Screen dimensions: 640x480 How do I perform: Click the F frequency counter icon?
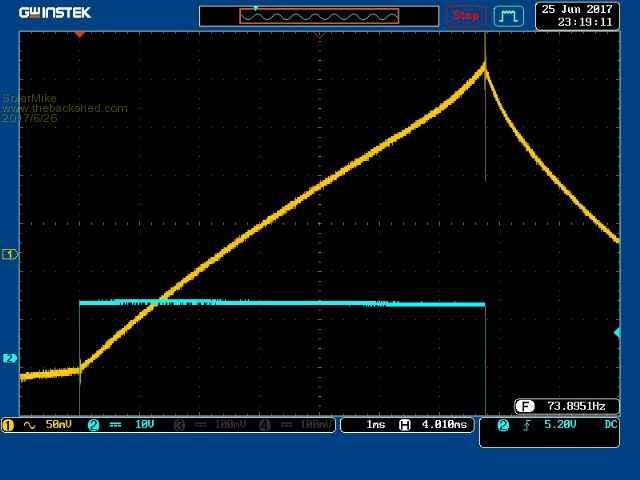click(x=524, y=406)
